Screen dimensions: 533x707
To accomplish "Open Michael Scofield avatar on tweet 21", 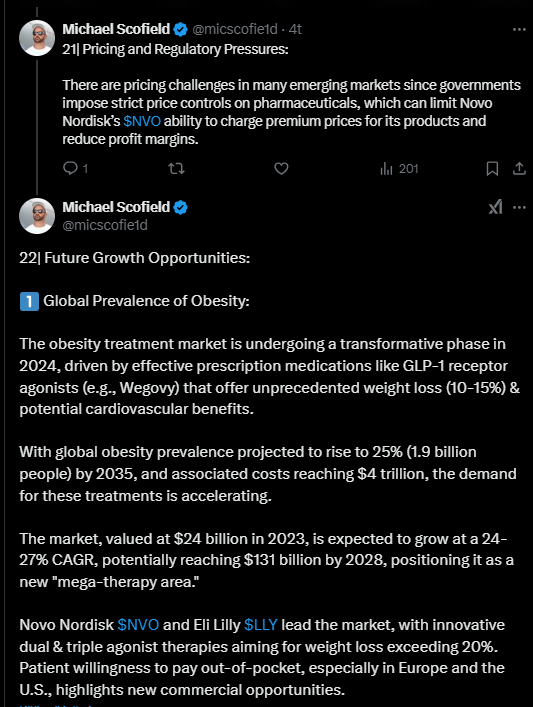I will tap(37, 38).
